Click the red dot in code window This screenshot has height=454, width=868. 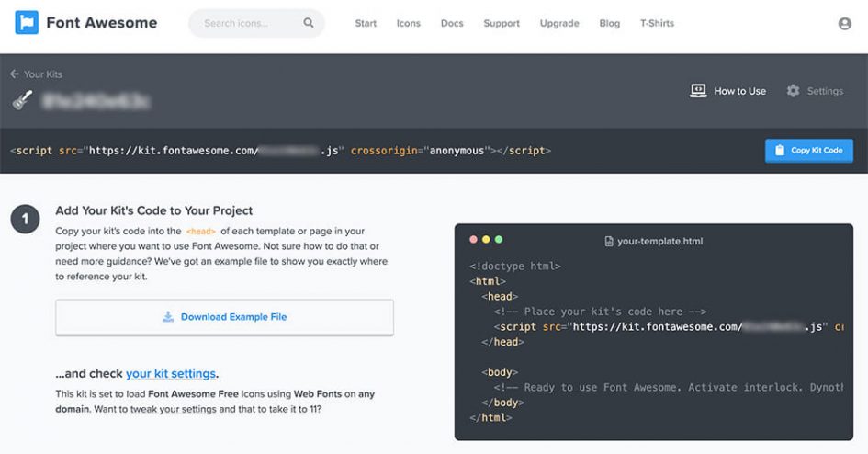click(473, 239)
